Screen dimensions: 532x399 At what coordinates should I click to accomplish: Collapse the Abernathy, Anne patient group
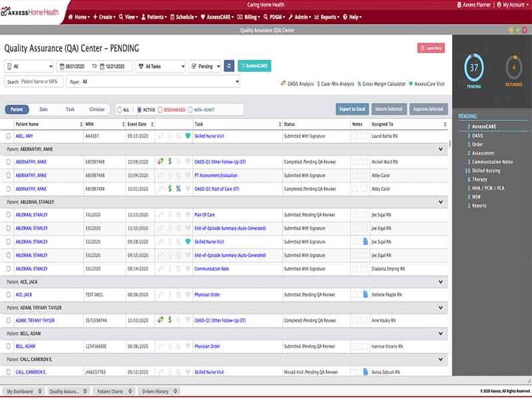coord(441,150)
